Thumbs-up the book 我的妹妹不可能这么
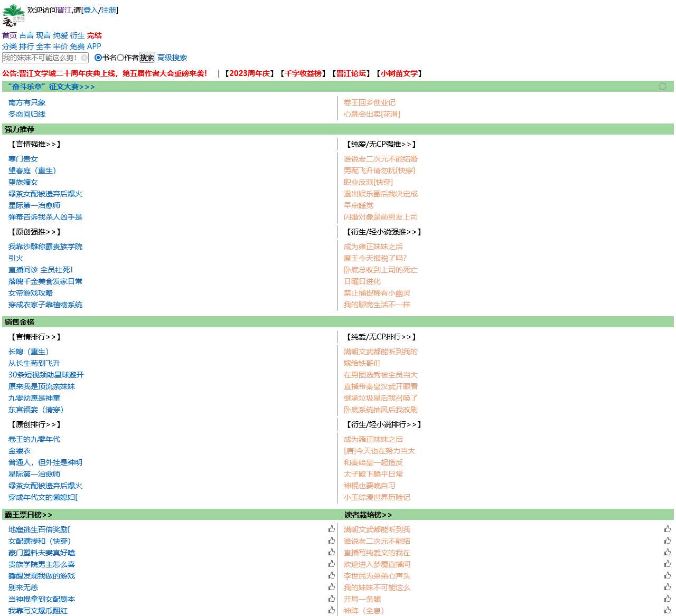This screenshot has width=676, height=616. click(x=668, y=587)
